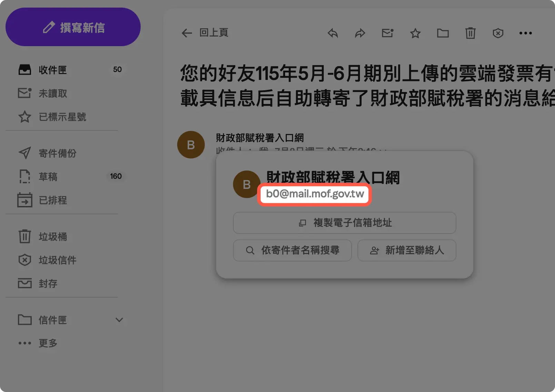Click the email address b0@mail.mof.gov.tw
Screen dimensions: 555x392
pos(315,194)
